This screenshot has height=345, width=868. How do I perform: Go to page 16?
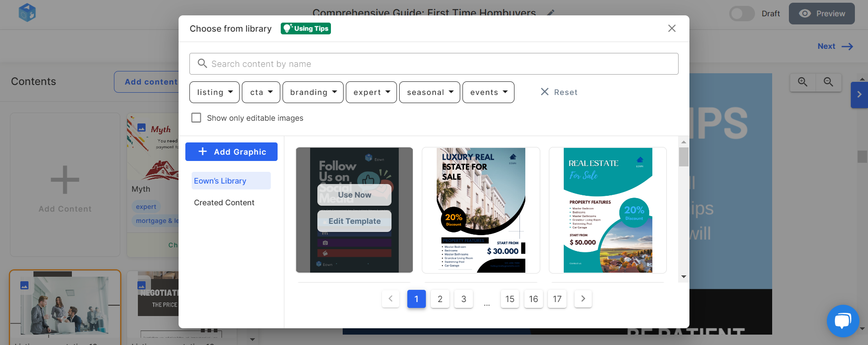point(533,299)
